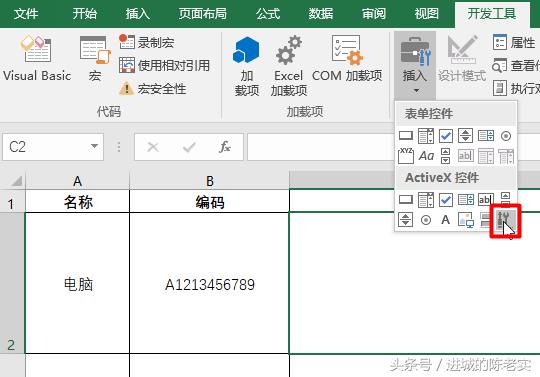Select ActiveX Text Box control
540x377 pixels.
[486, 199]
